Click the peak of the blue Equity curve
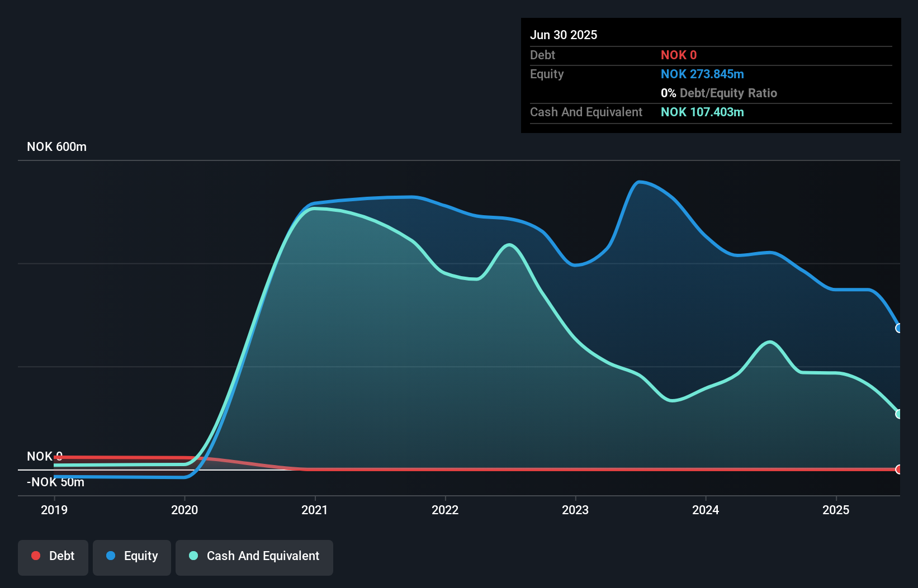 click(x=643, y=182)
